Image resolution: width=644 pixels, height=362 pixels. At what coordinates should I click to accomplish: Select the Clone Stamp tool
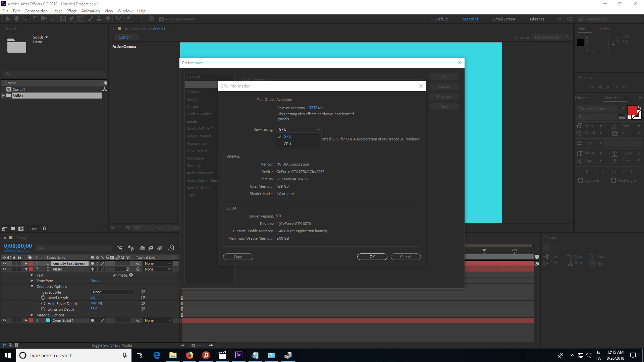[x=99, y=19]
